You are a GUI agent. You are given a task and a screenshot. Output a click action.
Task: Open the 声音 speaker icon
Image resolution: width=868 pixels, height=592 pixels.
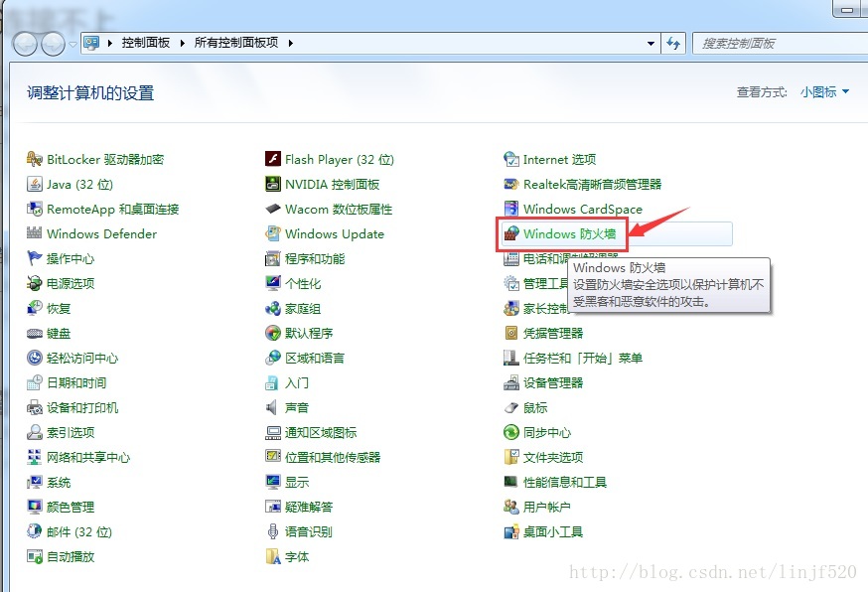[273, 407]
